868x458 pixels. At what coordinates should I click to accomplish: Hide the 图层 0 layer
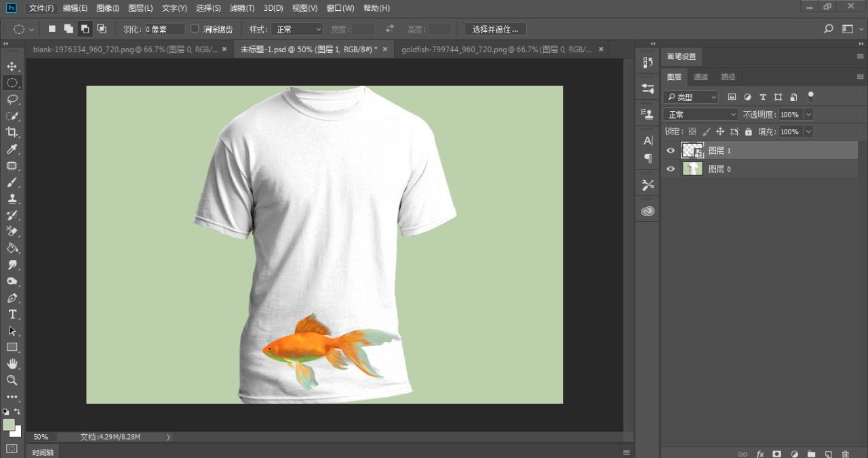671,169
